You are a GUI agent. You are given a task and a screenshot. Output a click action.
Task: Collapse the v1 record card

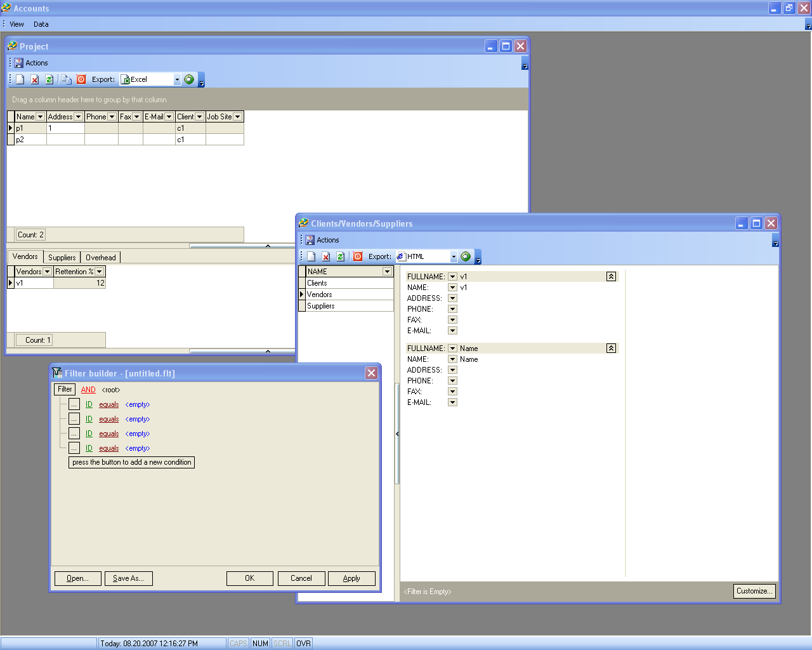(611, 276)
